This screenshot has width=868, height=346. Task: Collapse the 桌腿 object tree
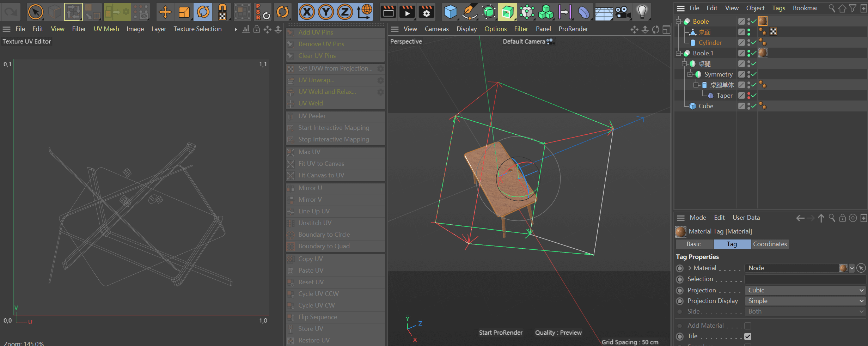pos(684,64)
